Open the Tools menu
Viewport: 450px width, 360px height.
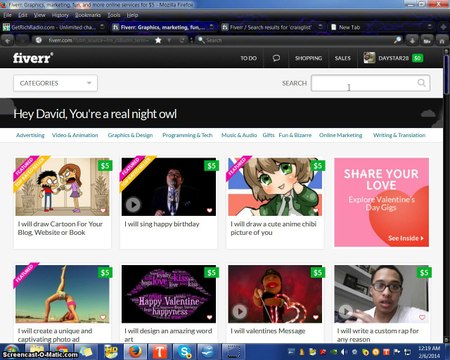pos(114,15)
